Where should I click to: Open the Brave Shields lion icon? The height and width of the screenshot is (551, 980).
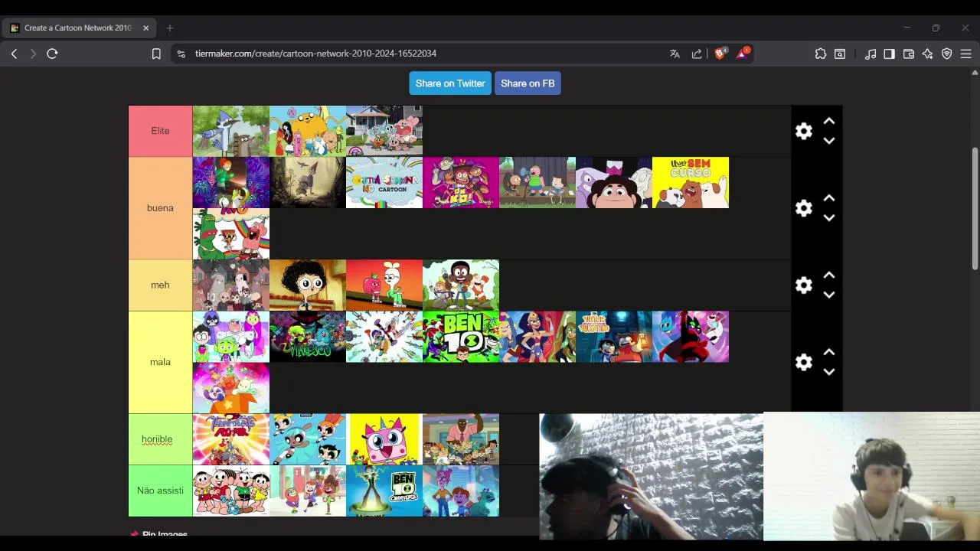click(x=720, y=54)
